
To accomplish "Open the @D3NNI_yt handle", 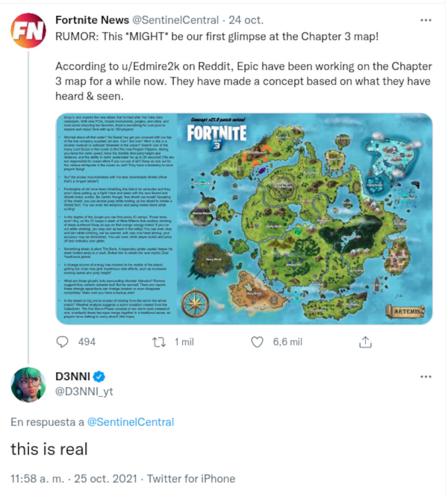I will pos(84,392).
